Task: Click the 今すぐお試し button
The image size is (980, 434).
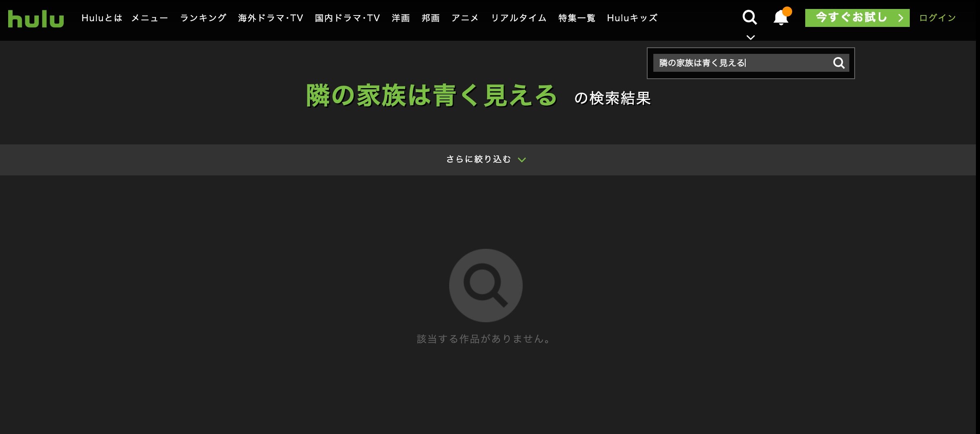Action: point(851,18)
